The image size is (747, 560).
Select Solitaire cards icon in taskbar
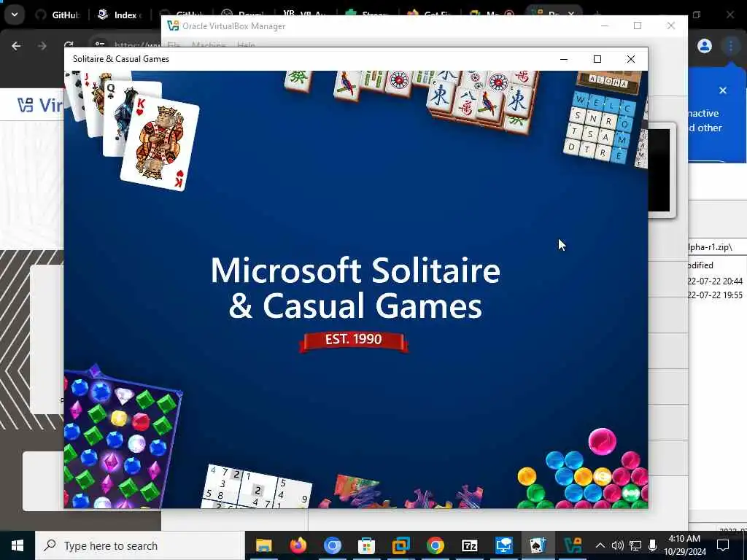coord(538,545)
